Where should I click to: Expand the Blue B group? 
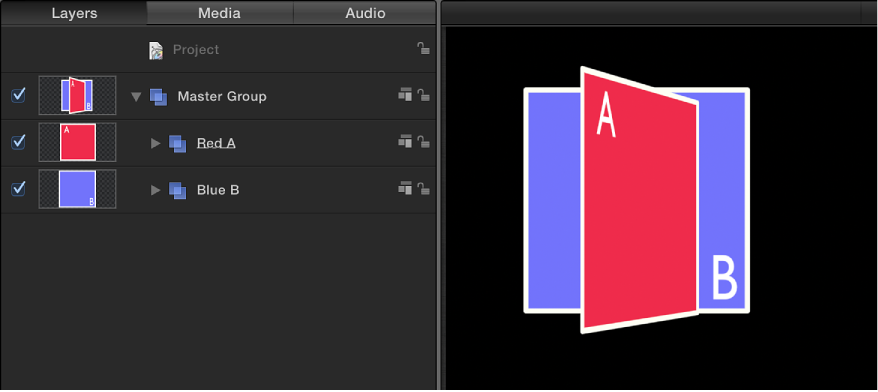point(156,190)
